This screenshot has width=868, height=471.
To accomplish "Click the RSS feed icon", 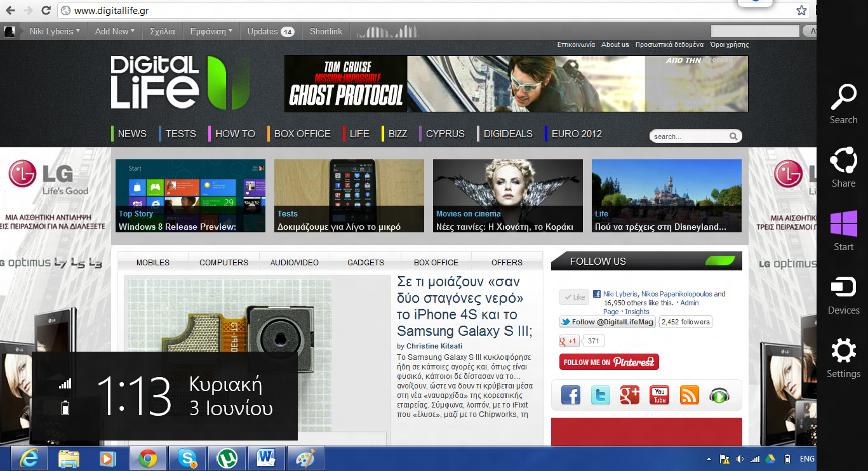I will pos(690,395).
